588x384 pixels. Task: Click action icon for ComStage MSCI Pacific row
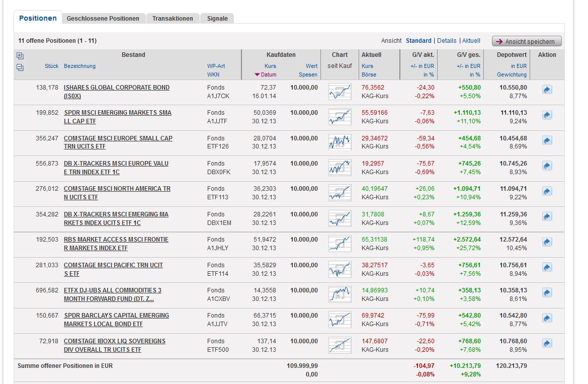click(x=547, y=267)
